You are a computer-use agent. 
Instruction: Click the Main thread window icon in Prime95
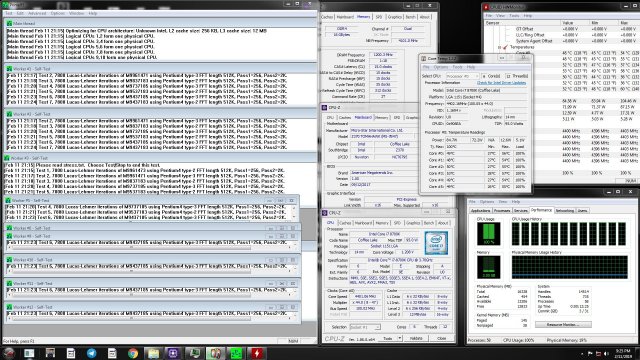(x=9, y=24)
